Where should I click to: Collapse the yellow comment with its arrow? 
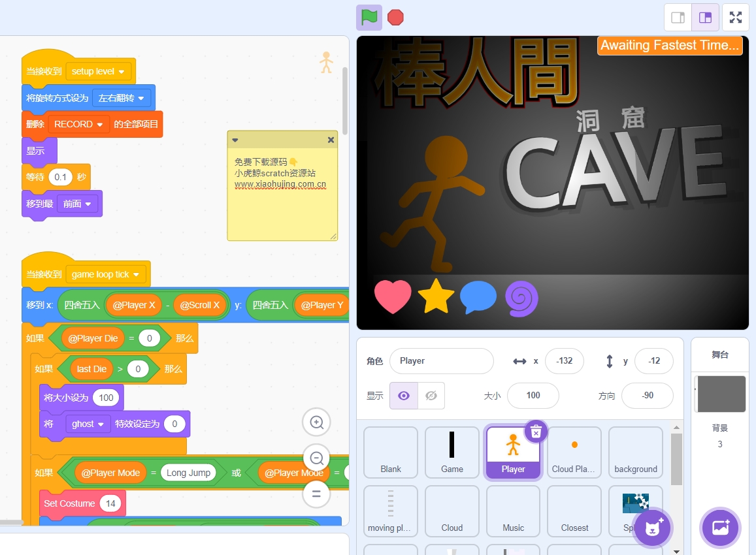click(x=235, y=140)
